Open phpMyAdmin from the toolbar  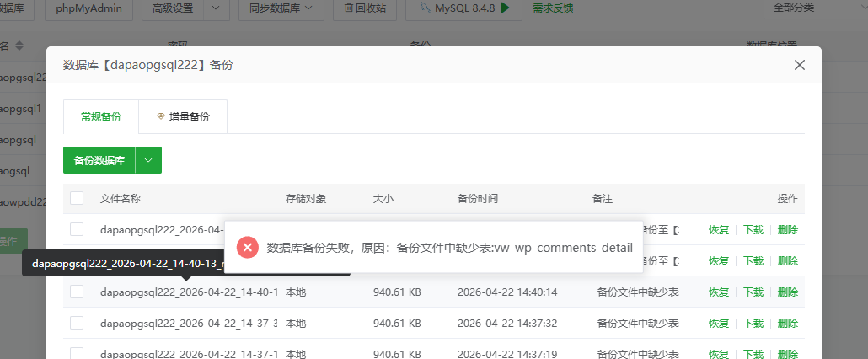coord(88,8)
